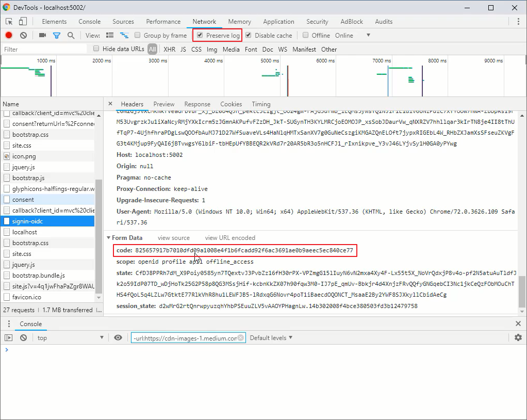Open network search magnifier icon
The width and height of the screenshot is (527, 420).
pyautogui.click(x=71, y=35)
